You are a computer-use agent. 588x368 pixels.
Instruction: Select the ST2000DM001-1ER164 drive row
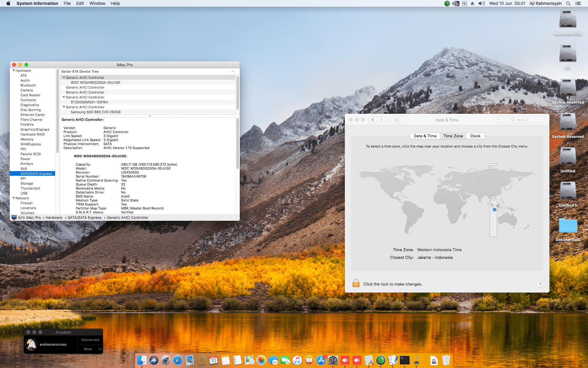click(148, 102)
